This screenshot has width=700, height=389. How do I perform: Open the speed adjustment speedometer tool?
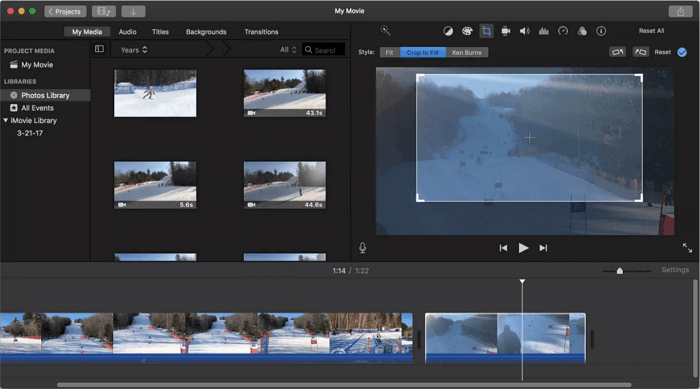click(x=563, y=31)
